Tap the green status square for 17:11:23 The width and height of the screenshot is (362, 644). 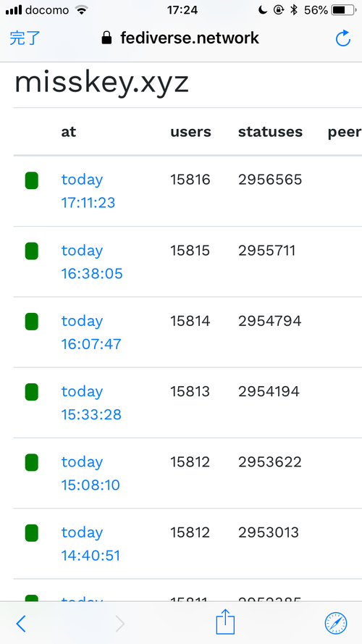[x=32, y=180]
